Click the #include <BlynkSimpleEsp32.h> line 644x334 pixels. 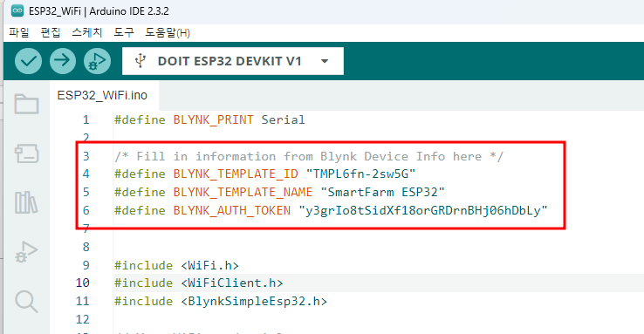tap(221, 301)
